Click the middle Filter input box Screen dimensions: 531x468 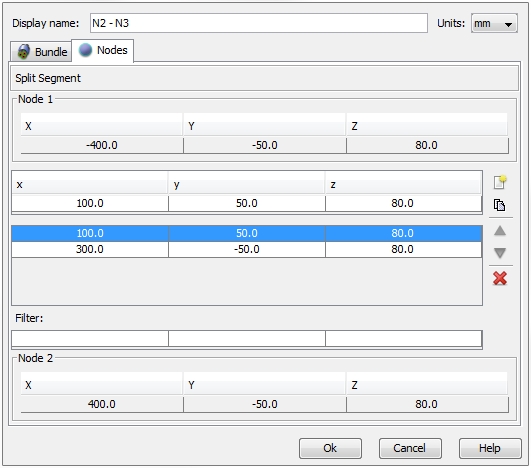[x=247, y=339]
